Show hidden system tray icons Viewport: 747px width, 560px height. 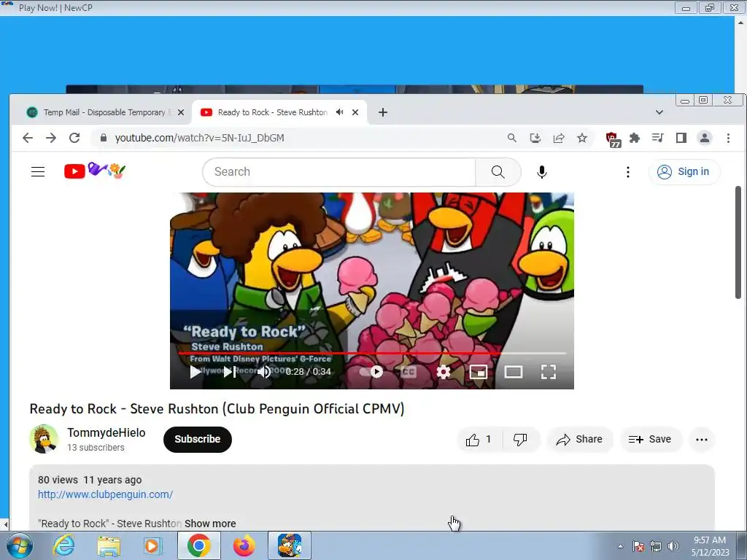tap(620, 546)
